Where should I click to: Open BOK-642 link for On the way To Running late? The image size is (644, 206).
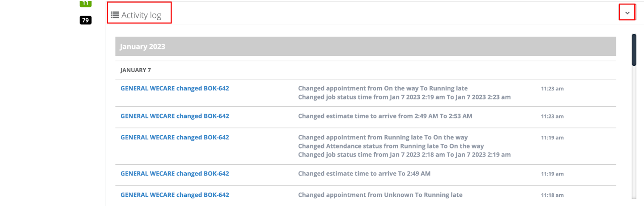(x=175, y=88)
